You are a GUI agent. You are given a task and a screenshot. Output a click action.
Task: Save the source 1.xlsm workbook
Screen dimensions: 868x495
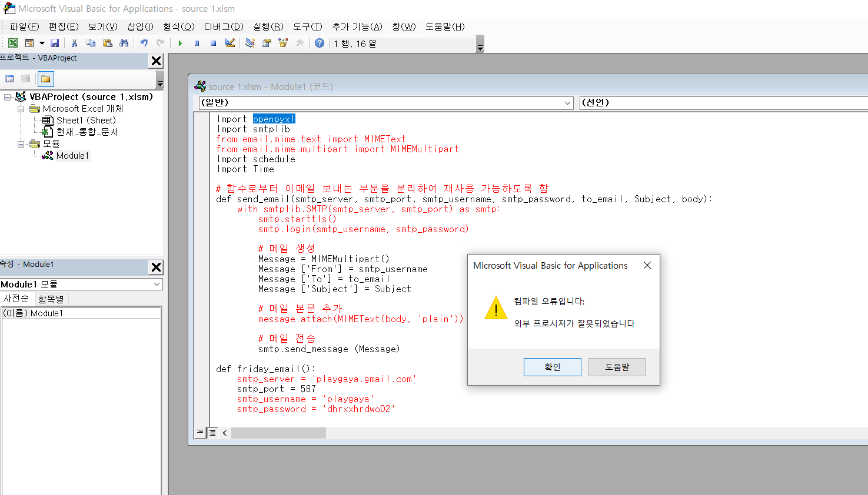tap(55, 43)
